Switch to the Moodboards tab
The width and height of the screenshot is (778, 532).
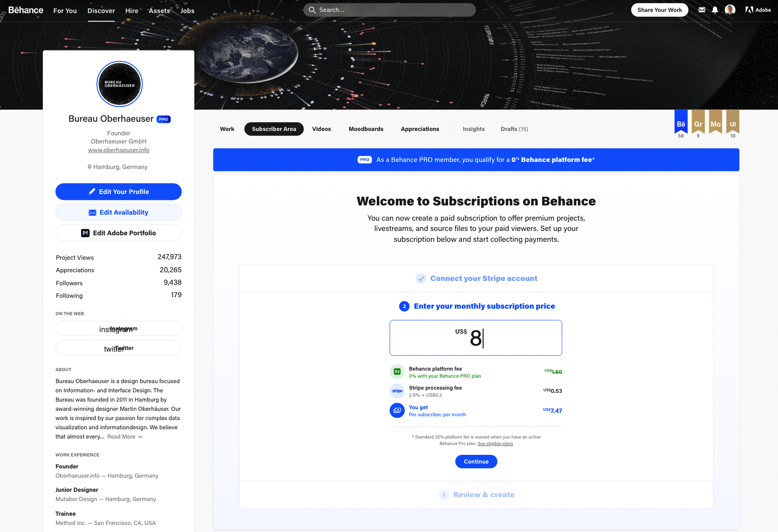click(x=366, y=129)
